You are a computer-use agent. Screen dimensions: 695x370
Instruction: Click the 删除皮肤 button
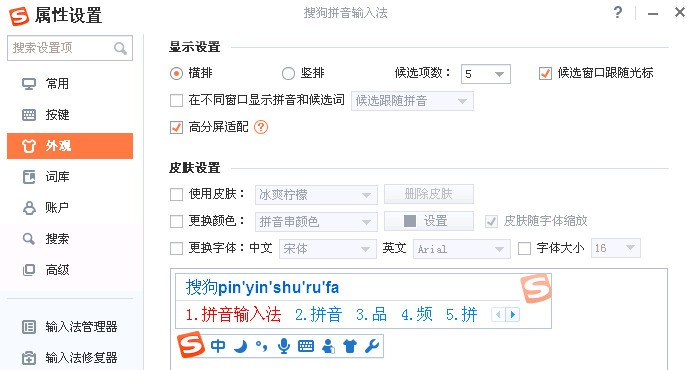(x=429, y=194)
